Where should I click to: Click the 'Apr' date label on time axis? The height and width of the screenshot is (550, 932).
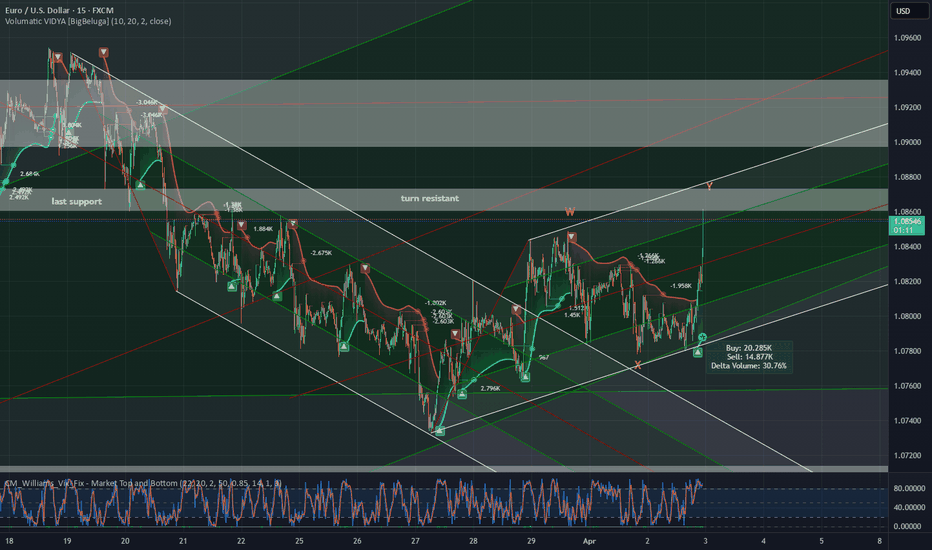589,541
